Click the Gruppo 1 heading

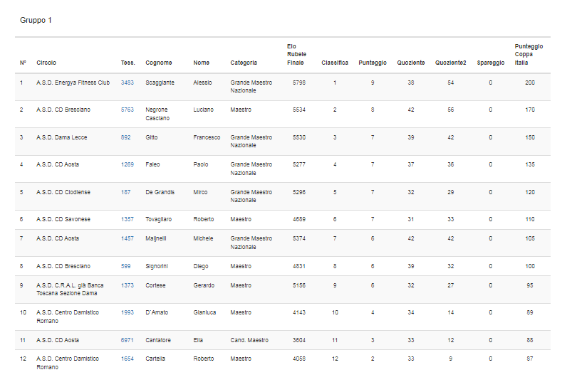(x=36, y=20)
